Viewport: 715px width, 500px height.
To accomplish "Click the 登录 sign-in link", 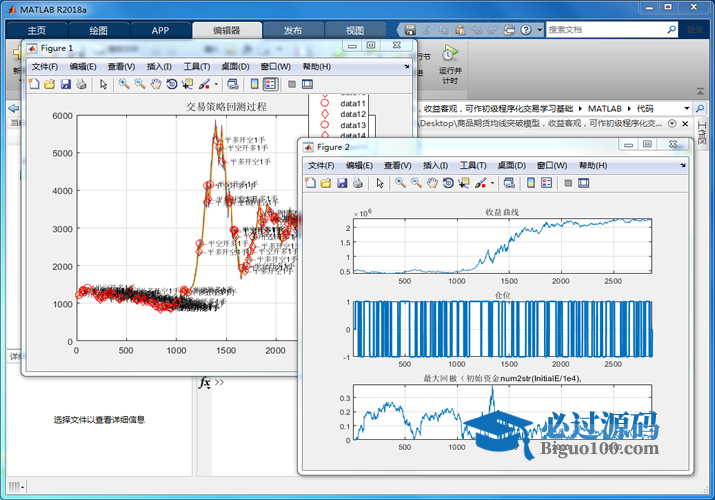I will point(695,30).
